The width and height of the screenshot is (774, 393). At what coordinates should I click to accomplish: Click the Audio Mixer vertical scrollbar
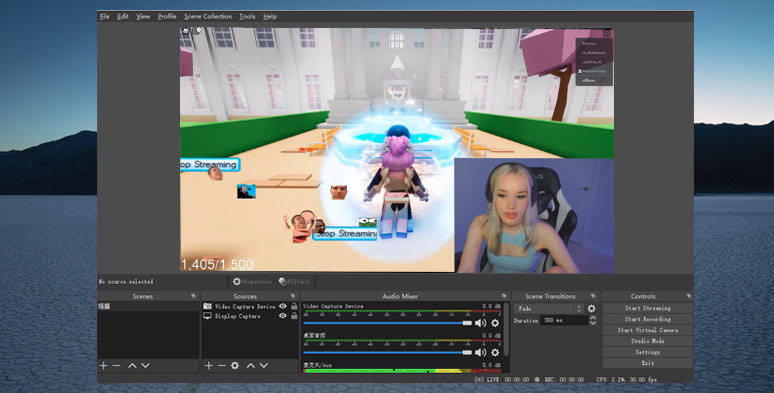(x=506, y=330)
